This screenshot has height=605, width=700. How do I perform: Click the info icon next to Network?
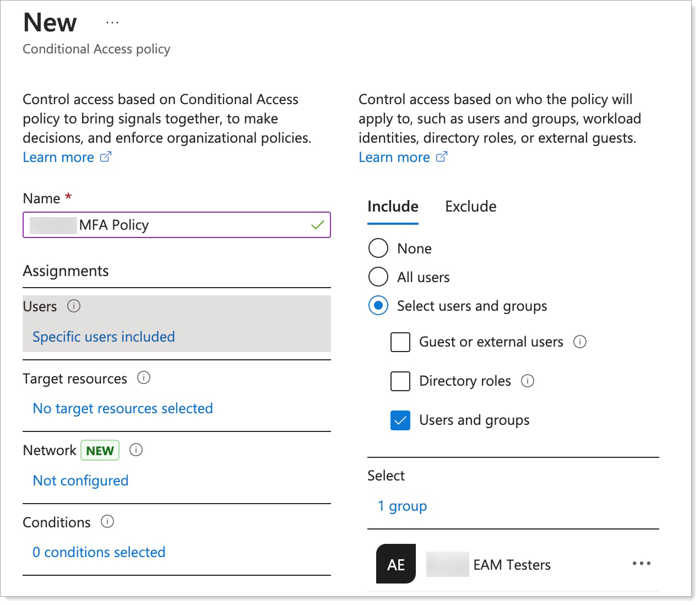(136, 450)
